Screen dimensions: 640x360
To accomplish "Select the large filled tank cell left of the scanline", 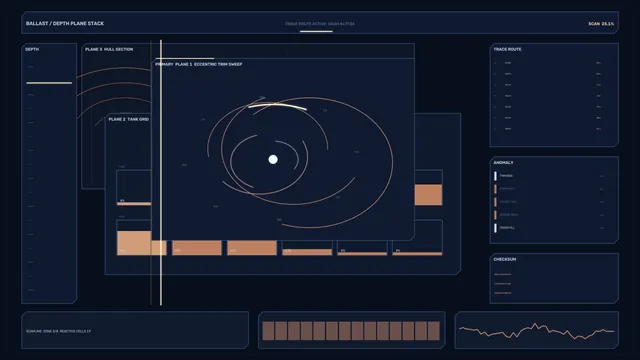I will coord(134,243).
